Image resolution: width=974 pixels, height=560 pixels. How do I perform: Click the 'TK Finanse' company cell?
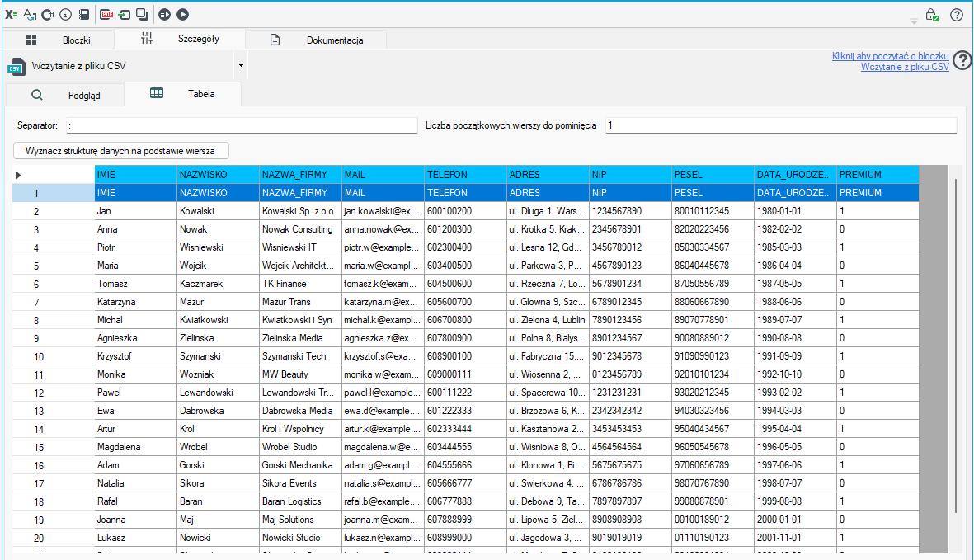[x=301, y=284]
